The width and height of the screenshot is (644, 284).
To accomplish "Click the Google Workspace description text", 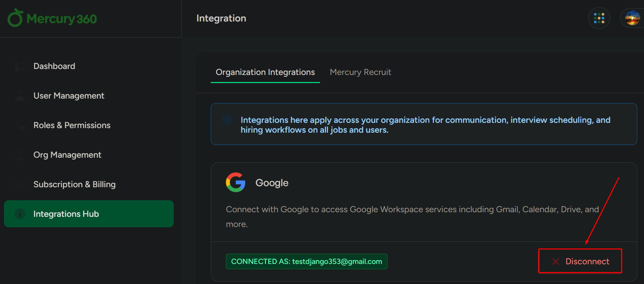I will (412, 217).
